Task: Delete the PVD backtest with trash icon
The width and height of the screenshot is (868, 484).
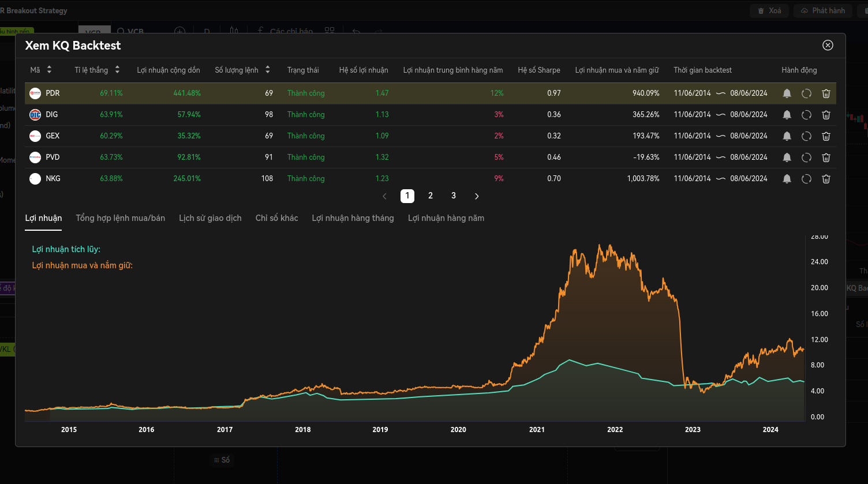Action: pos(826,157)
